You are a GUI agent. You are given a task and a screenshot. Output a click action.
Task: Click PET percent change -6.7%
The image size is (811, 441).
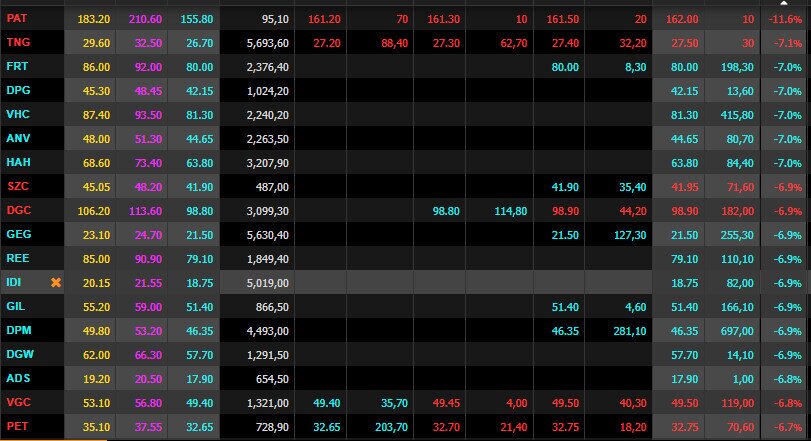point(788,427)
